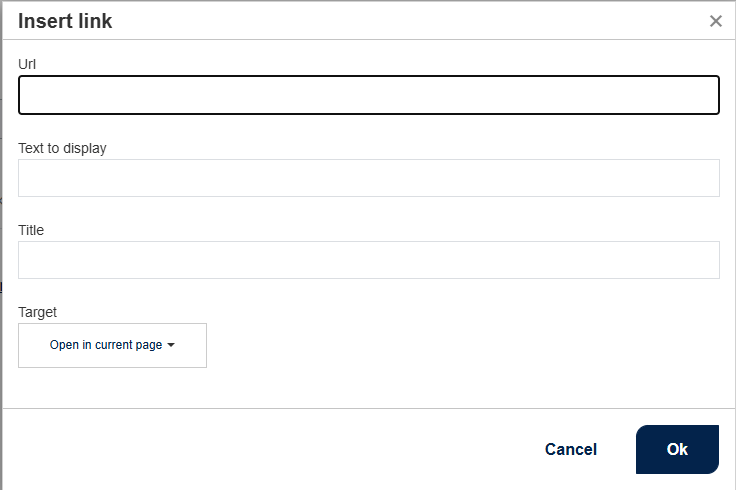The width and height of the screenshot is (736, 490).
Task: Click the Url input field
Action: pos(368,96)
